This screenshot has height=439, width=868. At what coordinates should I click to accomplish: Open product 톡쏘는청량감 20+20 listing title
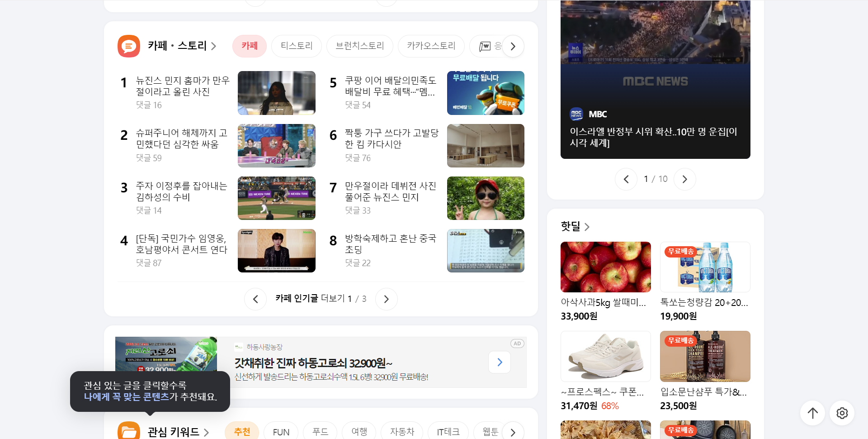(x=704, y=302)
